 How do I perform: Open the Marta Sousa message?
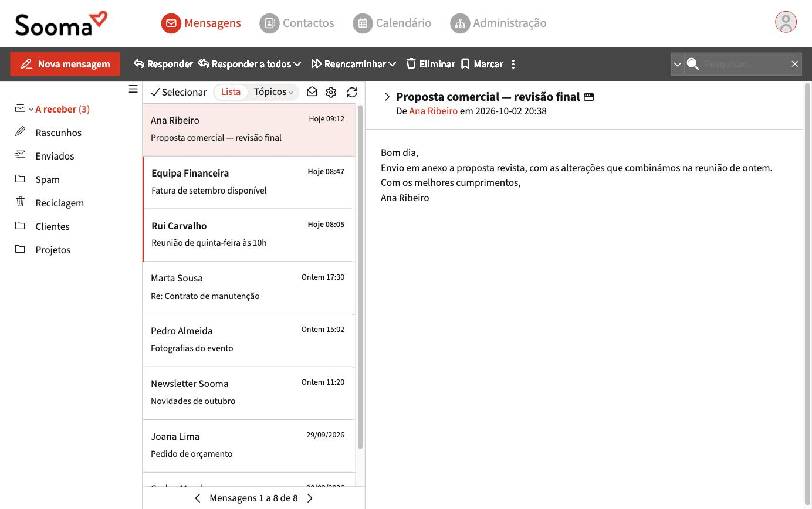[x=249, y=287]
